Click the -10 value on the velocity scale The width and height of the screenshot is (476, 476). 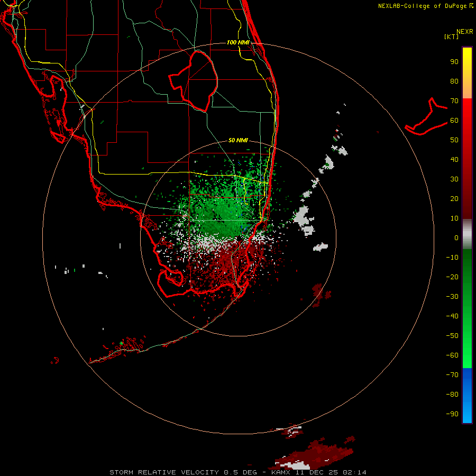(452, 258)
